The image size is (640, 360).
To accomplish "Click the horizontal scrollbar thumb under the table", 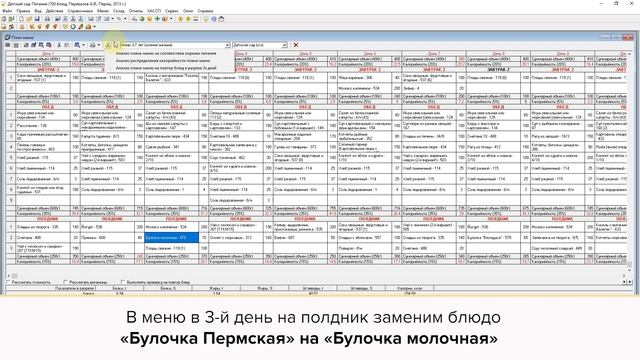I will click(x=14, y=276).
